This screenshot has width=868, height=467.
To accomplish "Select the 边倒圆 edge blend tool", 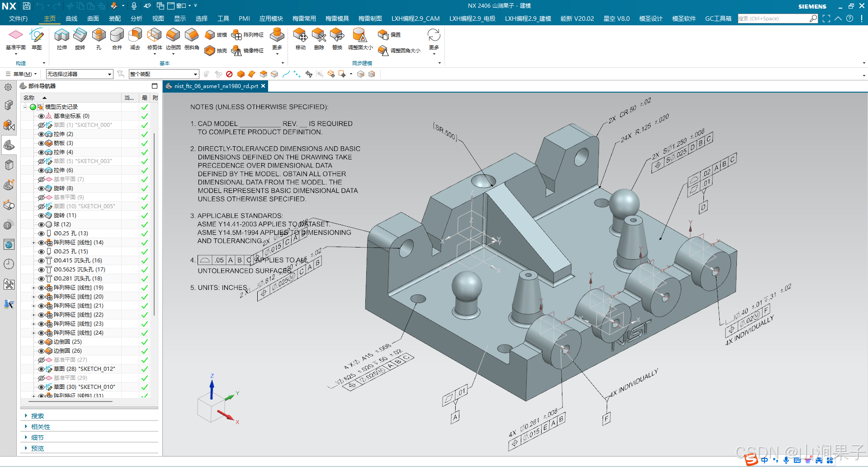I will point(173,39).
